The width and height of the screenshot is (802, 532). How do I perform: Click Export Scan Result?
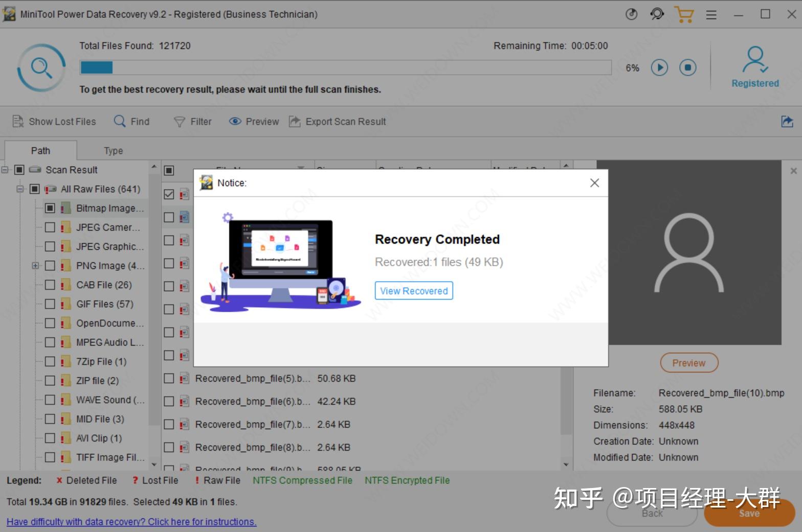(x=338, y=122)
